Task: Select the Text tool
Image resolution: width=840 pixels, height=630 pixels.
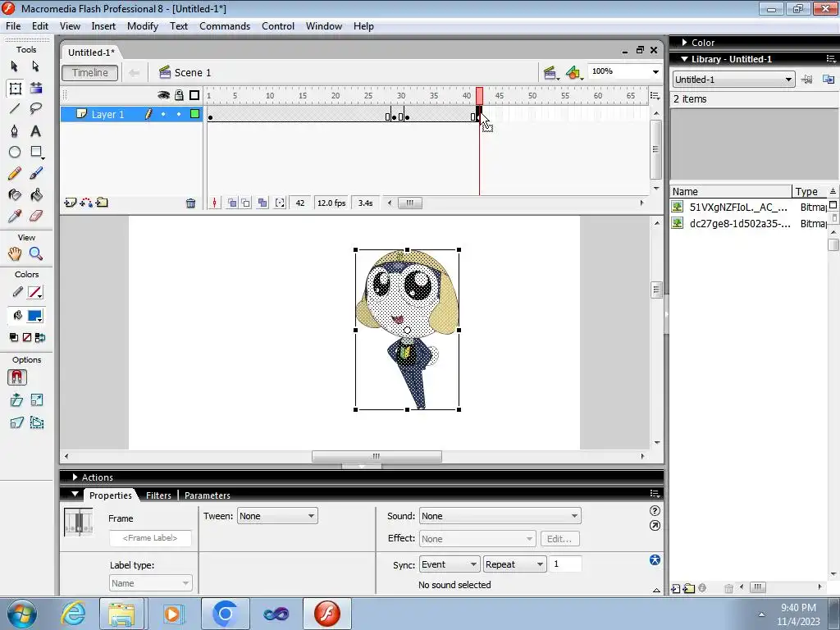Action: pyautogui.click(x=36, y=131)
